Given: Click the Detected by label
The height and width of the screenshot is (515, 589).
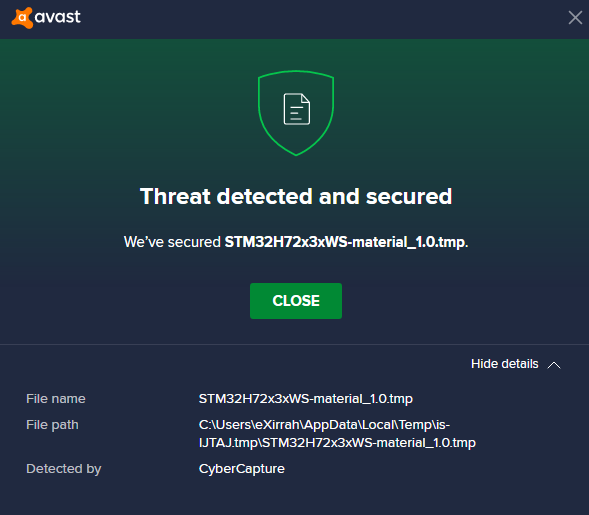Looking at the screenshot, I should [64, 469].
